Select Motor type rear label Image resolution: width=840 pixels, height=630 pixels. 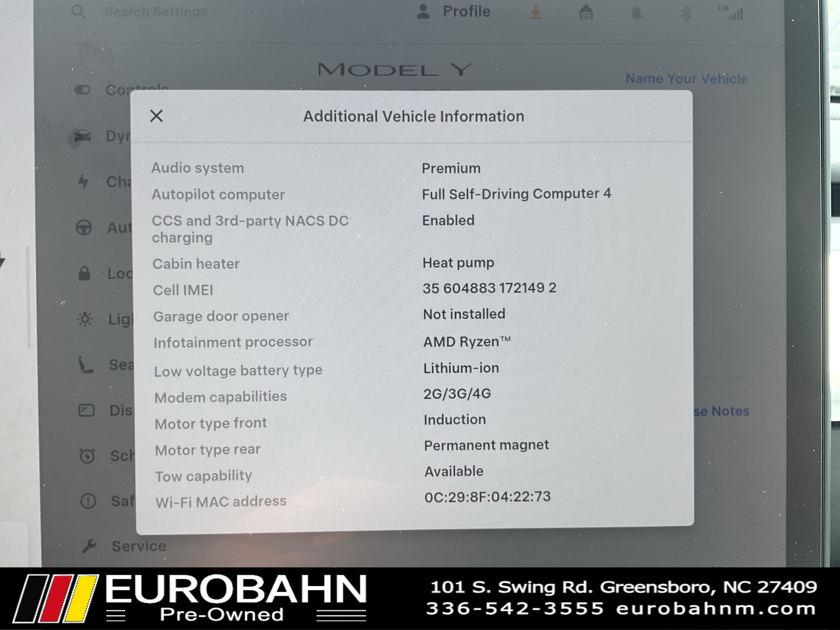pyautogui.click(x=207, y=450)
